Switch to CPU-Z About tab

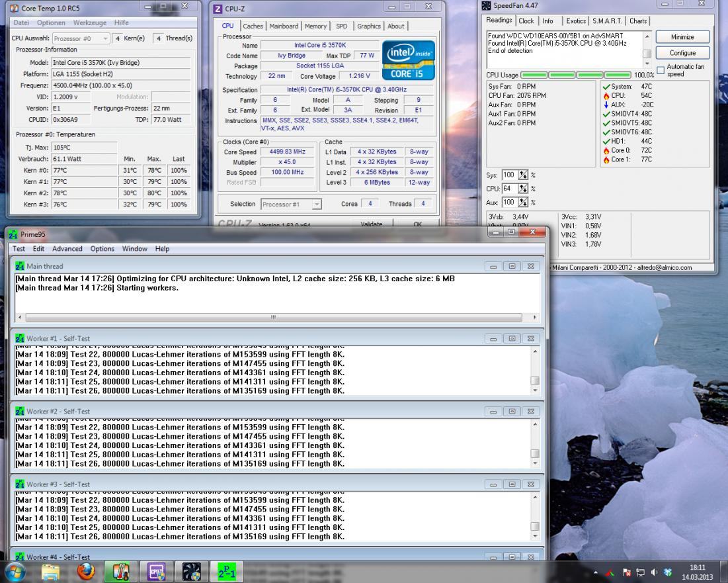pyautogui.click(x=396, y=26)
